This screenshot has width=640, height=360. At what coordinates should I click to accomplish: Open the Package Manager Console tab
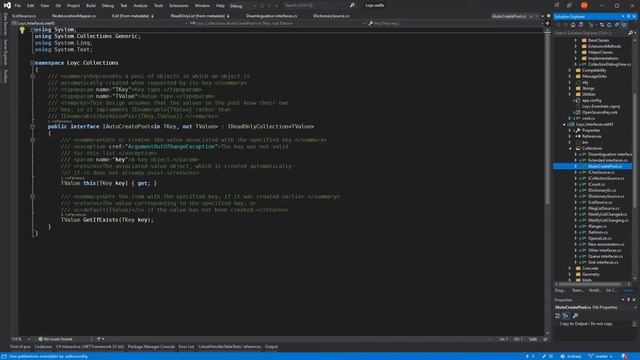(151, 347)
